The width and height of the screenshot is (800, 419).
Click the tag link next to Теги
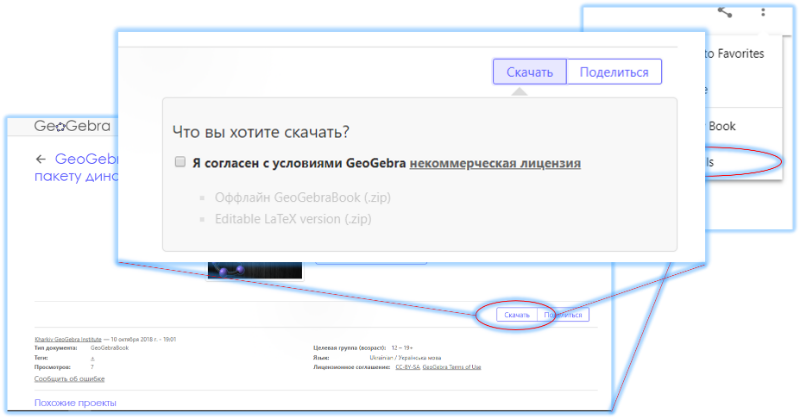pyautogui.click(x=92, y=358)
